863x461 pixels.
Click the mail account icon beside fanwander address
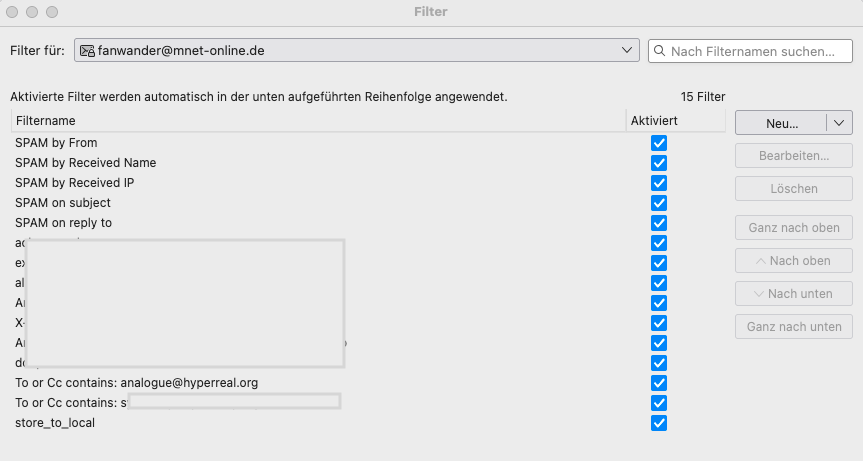coord(87,50)
